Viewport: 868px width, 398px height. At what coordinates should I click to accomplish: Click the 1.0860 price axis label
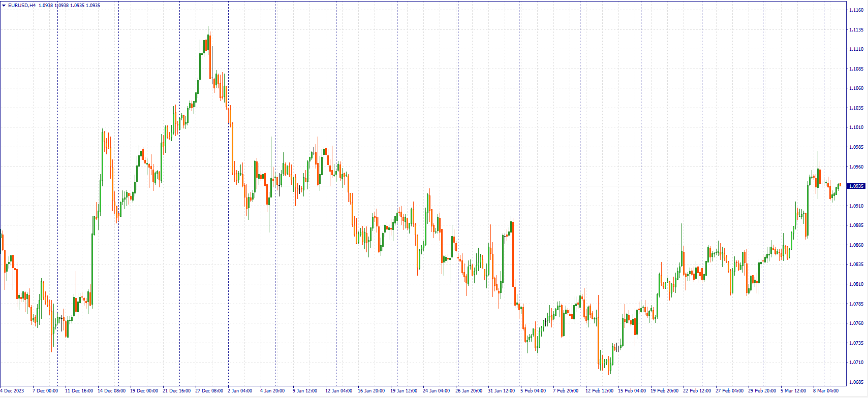point(856,245)
